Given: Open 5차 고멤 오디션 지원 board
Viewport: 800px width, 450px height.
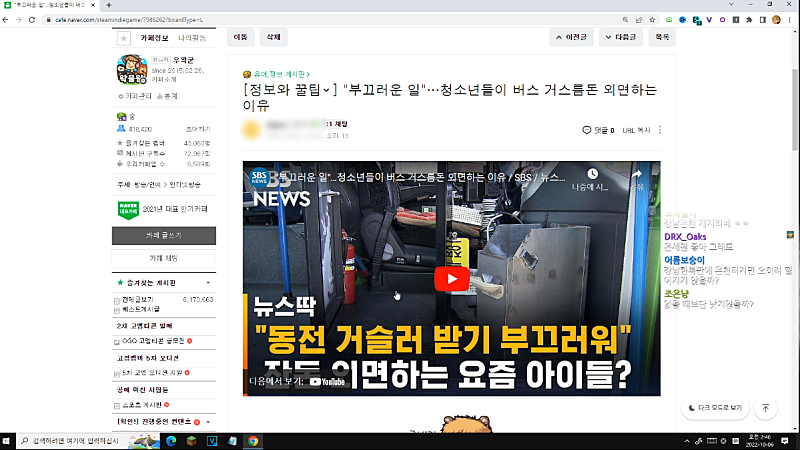Looking at the screenshot, I should [x=152, y=373].
